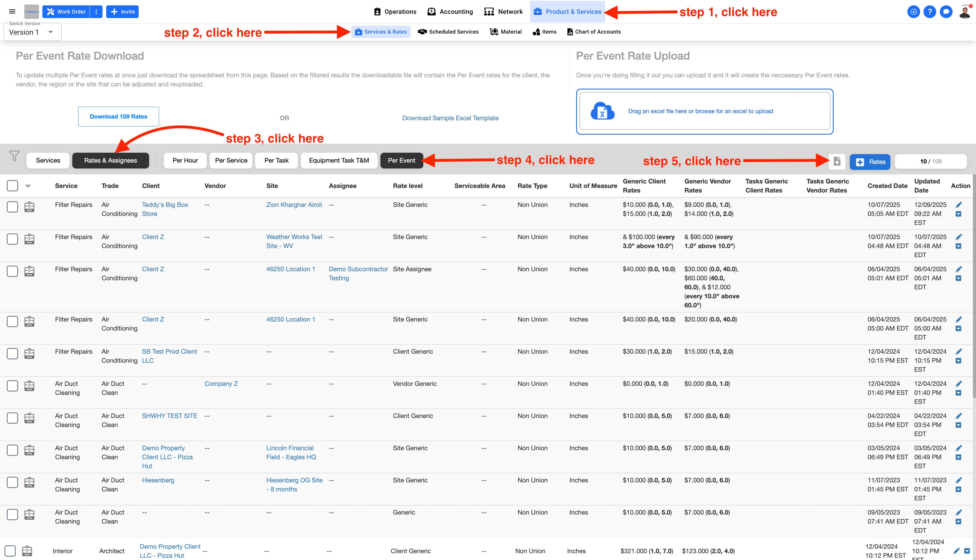Select the checkbox in the SHWHY TEST SITE row
The image size is (976, 560).
[x=12, y=418]
